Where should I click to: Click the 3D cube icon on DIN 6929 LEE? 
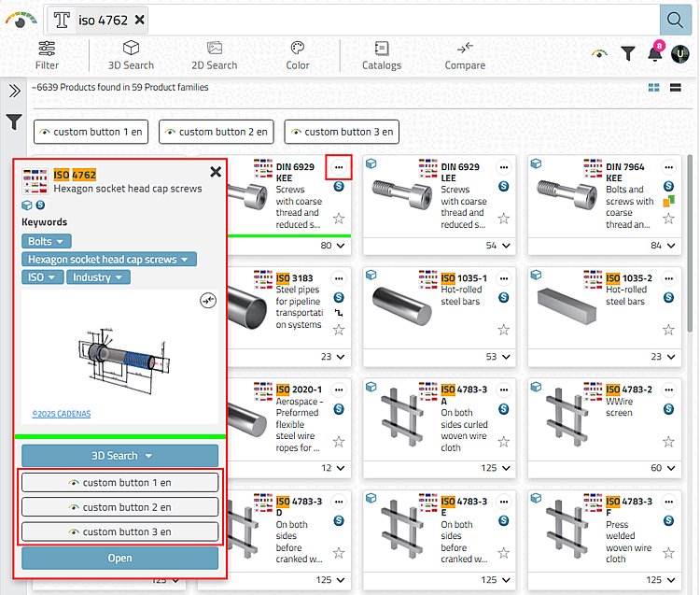coord(371,164)
